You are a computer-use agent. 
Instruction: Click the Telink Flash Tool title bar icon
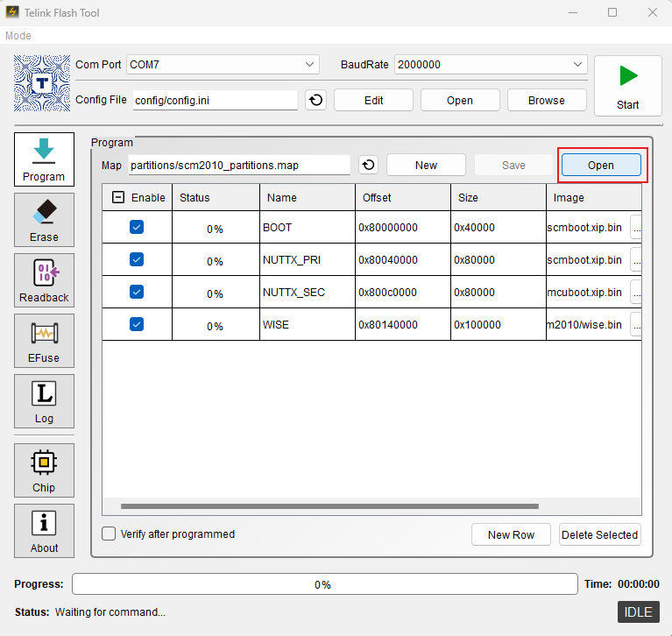(x=12, y=12)
